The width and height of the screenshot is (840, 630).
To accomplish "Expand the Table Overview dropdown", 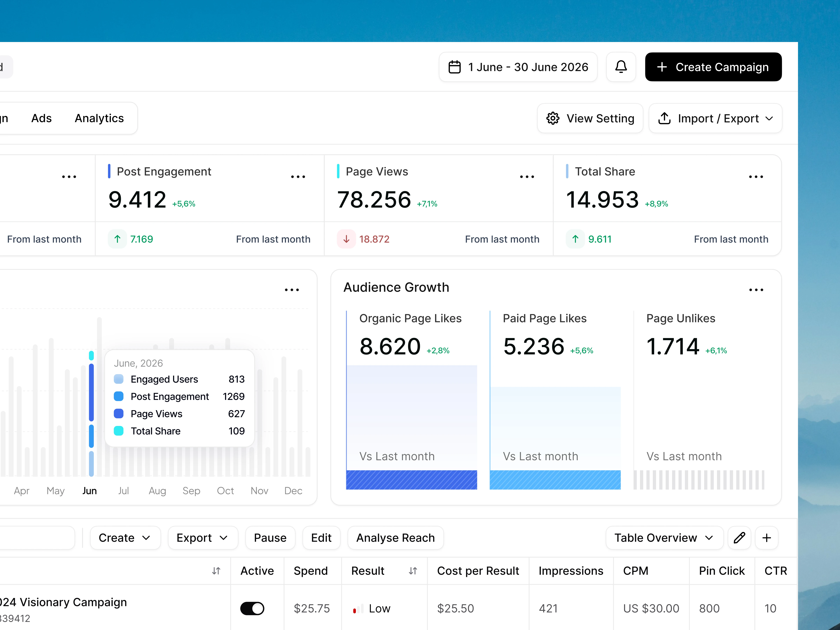I will coord(664,538).
